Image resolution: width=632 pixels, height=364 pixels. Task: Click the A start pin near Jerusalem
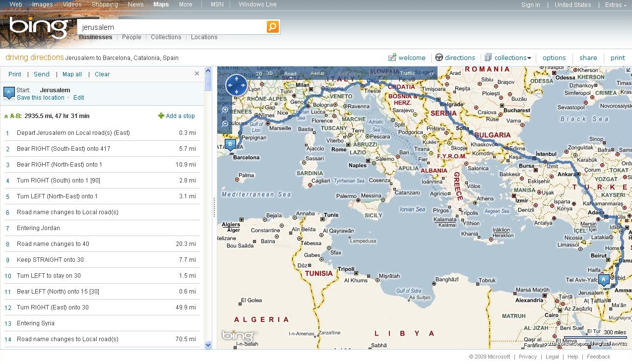click(604, 280)
